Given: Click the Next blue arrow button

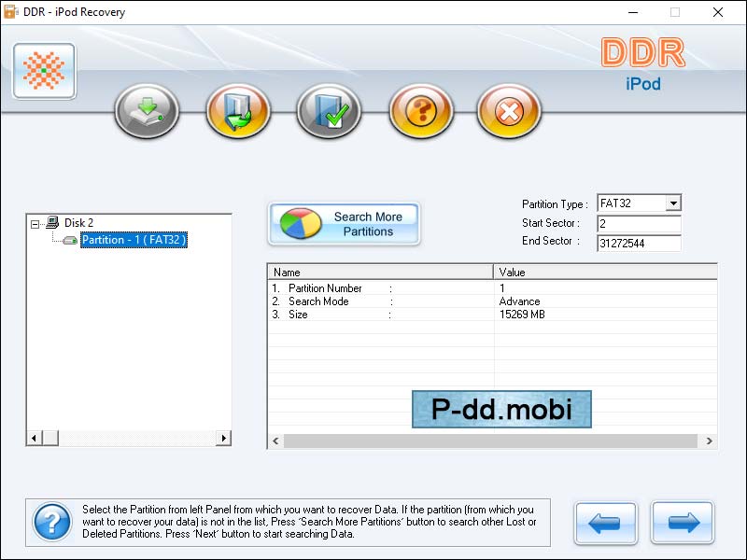Looking at the screenshot, I should pyautogui.click(x=683, y=523).
